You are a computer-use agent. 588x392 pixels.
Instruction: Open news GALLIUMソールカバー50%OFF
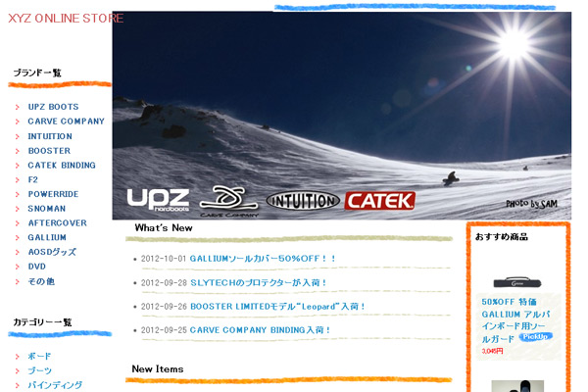click(x=263, y=259)
